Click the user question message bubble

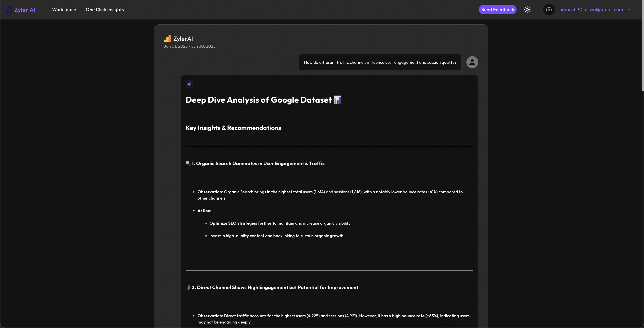coord(380,62)
